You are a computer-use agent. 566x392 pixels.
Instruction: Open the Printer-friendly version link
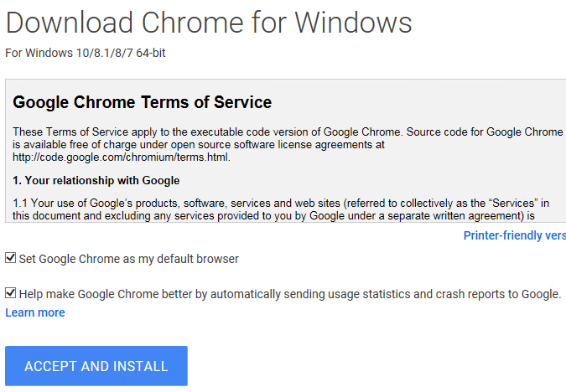[514, 236]
